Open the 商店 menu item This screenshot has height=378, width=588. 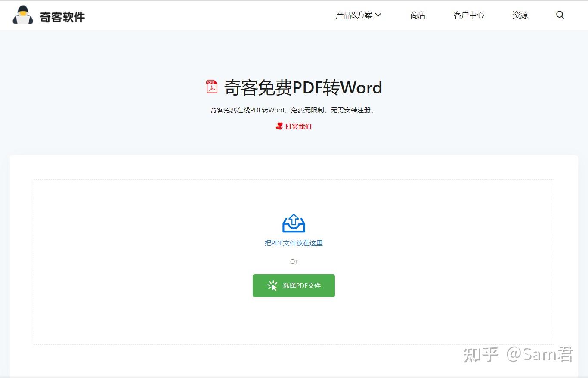[418, 15]
